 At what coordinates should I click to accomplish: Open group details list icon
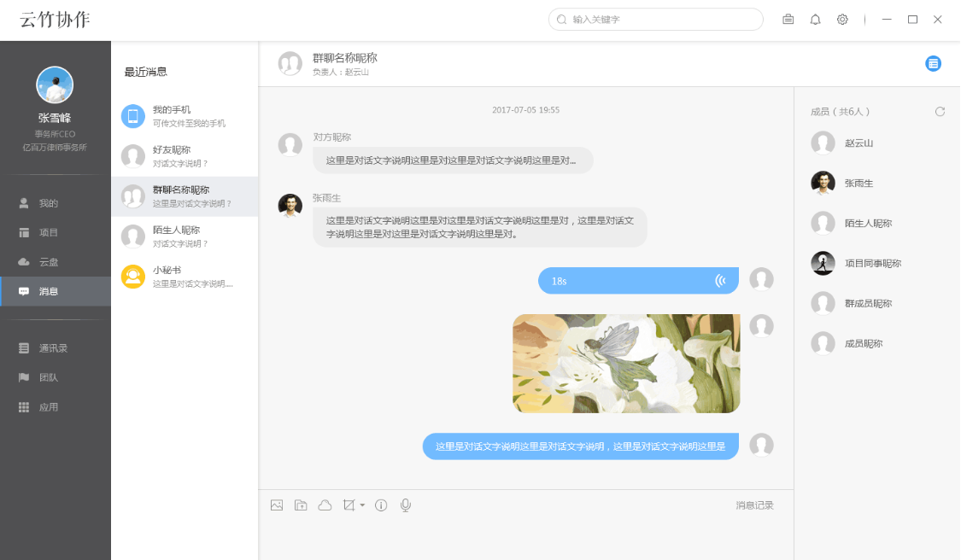[933, 63]
